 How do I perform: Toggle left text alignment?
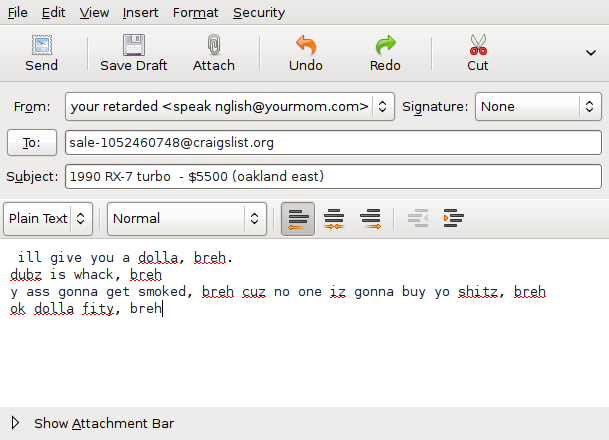coord(296,218)
